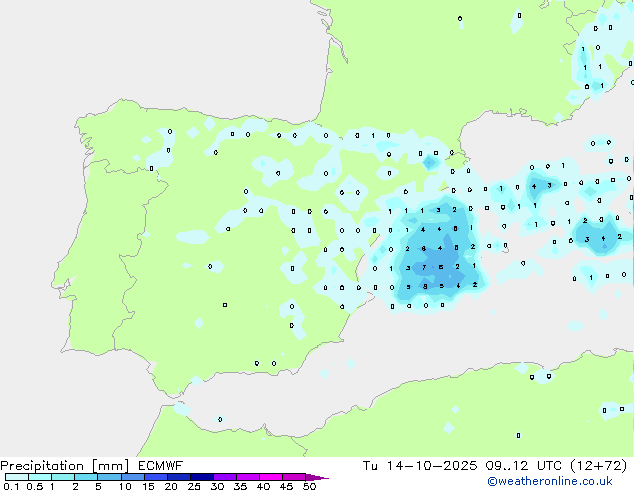
Task: Click the 'Precipitation [mm]' title text
Action: (64, 466)
